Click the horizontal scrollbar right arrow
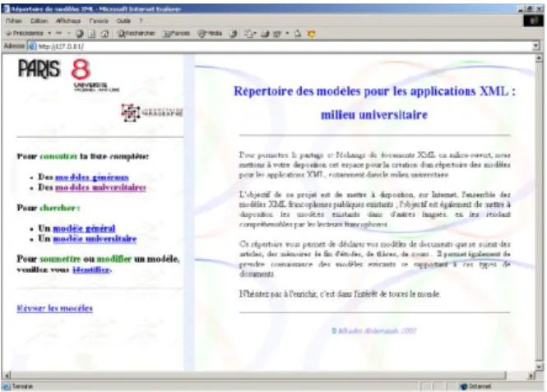This screenshot has height=392, width=547. click(531, 376)
